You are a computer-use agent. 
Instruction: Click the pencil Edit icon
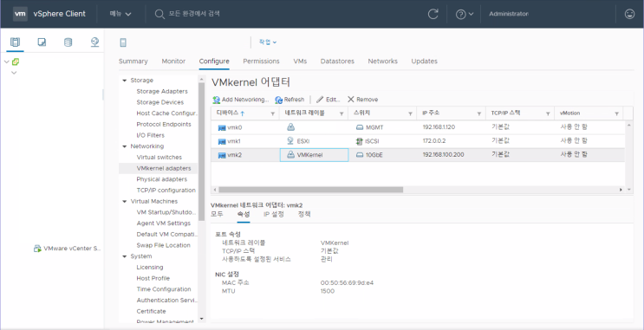click(320, 100)
